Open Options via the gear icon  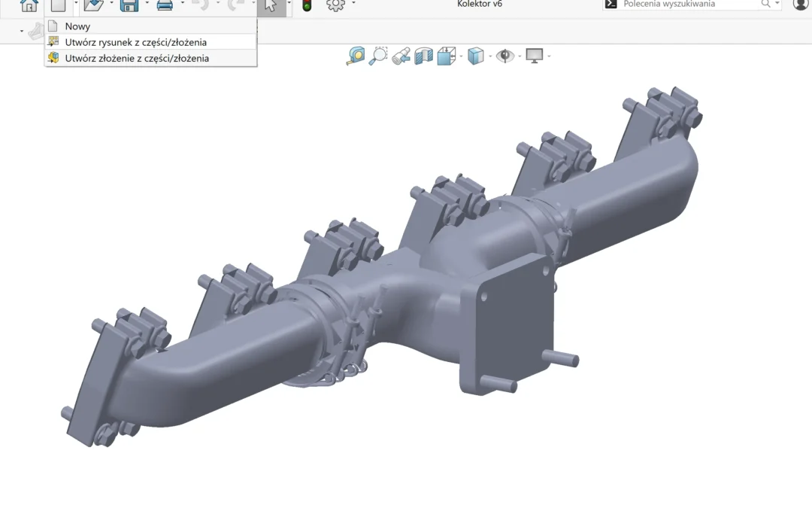335,5
